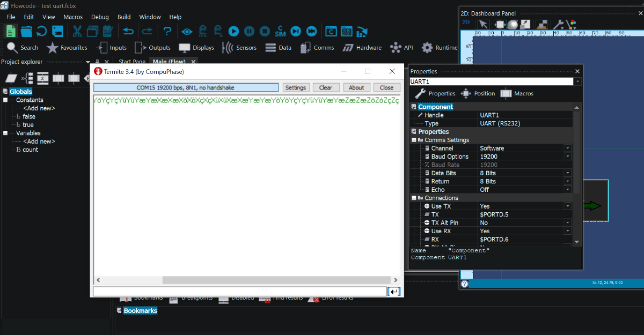
Task: Redo the last undone action
Action: 147,31
